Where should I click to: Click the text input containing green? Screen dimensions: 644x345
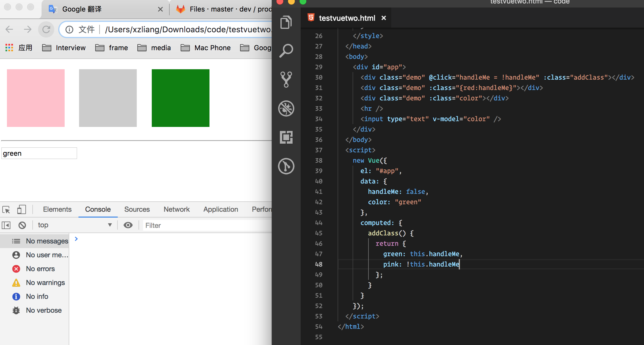[39, 153]
